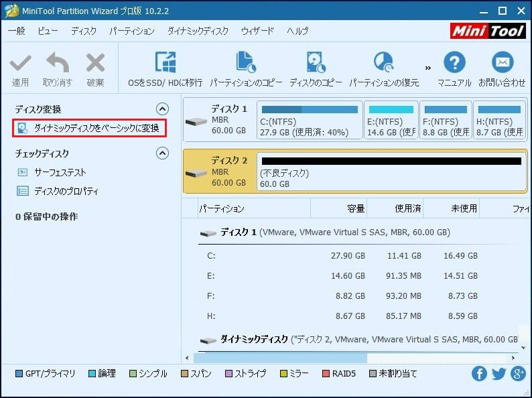Open the マニュアル help icon

click(x=454, y=62)
